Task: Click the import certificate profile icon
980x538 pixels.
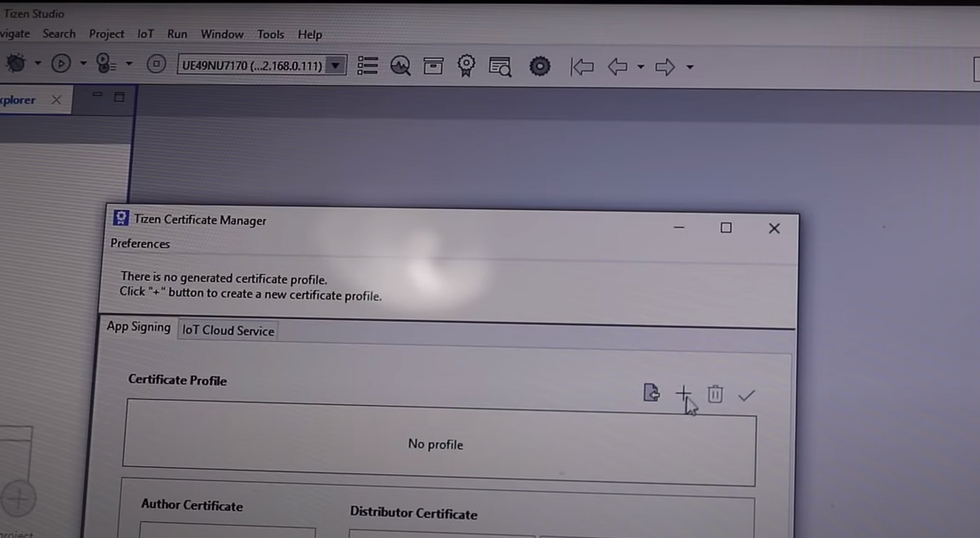Action: point(651,393)
